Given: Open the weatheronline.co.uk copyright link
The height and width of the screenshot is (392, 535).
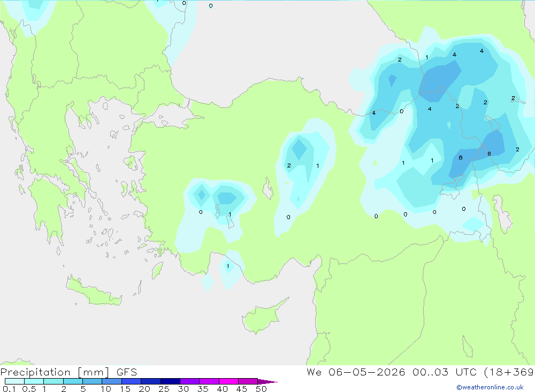Looking at the screenshot, I should click(x=490, y=387).
